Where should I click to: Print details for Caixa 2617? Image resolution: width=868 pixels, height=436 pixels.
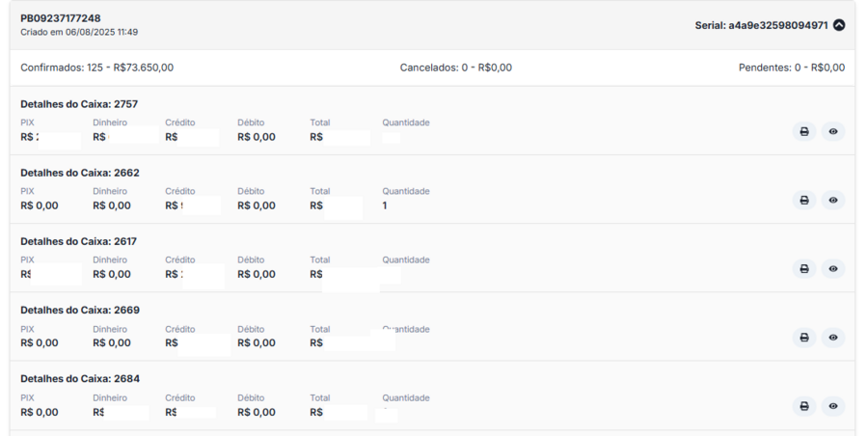point(804,268)
